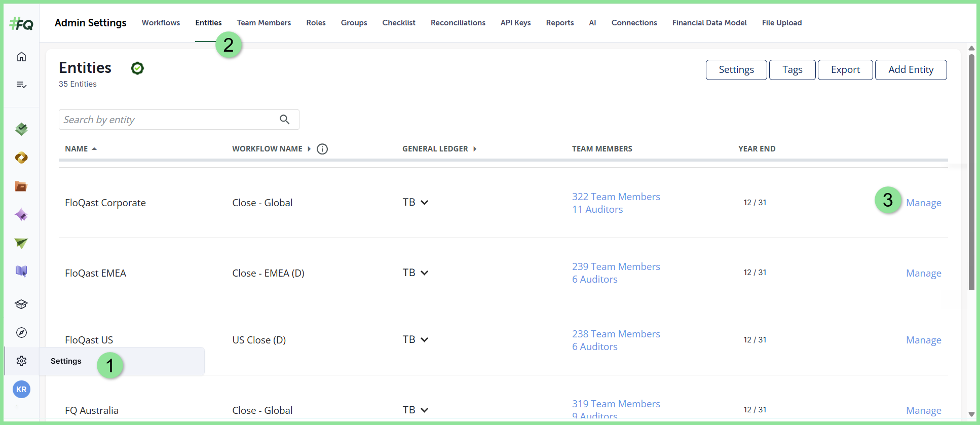Open the 239 Team Members link
This screenshot has width=980, height=425.
pyautogui.click(x=616, y=266)
